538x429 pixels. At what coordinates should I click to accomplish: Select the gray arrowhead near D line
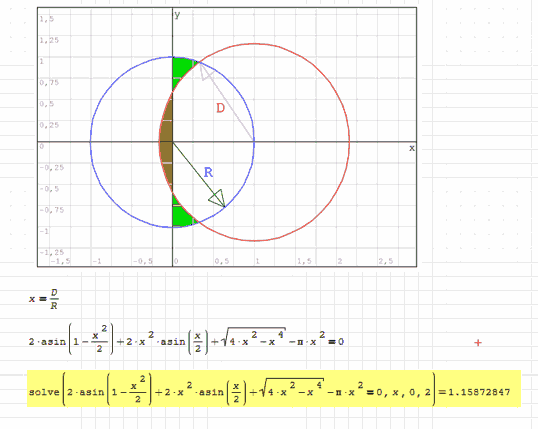click(x=206, y=71)
